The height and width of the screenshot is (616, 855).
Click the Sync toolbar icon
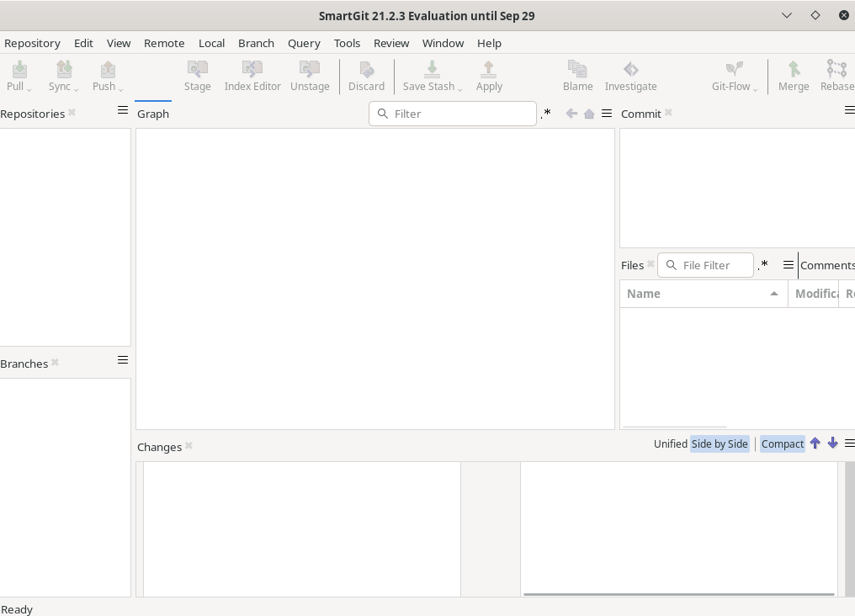(x=64, y=69)
